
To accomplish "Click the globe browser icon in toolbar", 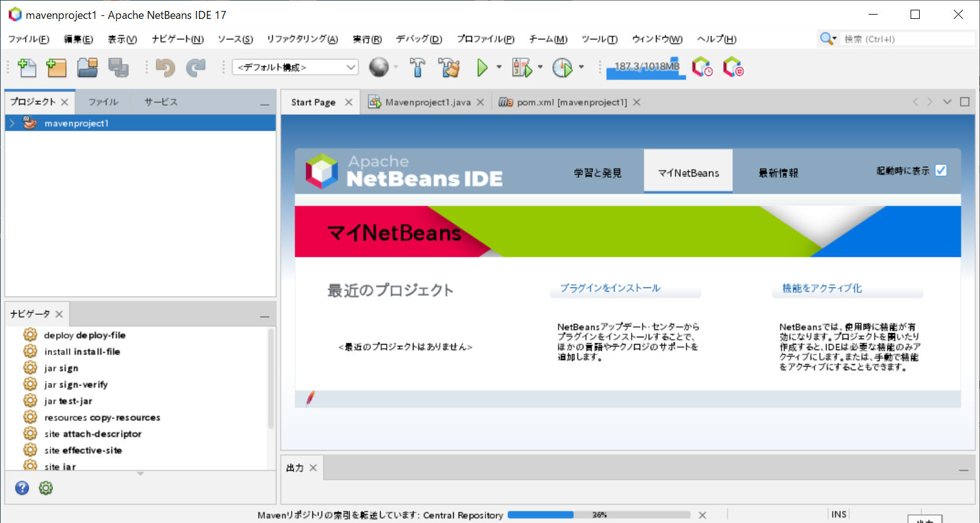I will (379, 67).
